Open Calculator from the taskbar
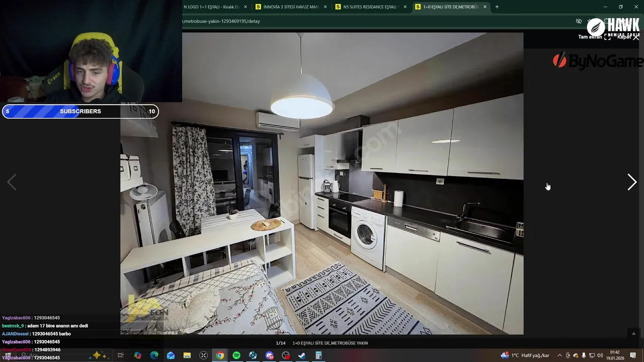Image resolution: width=644 pixels, height=362 pixels. (x=318, y=355)
